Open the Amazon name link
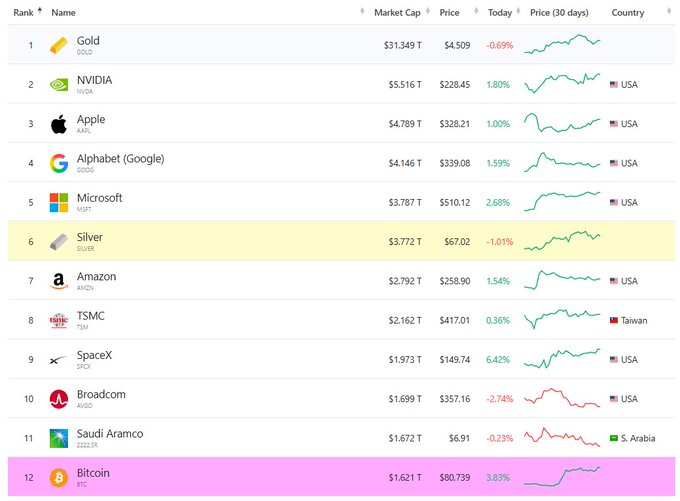The width and height of the screenshot is (680, 501). (x=97, y=276)
